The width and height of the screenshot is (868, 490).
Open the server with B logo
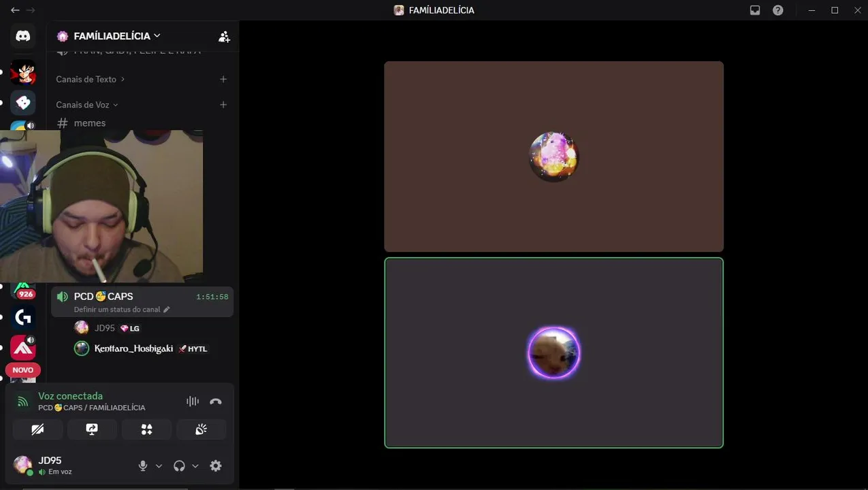[x=23, y=103]
